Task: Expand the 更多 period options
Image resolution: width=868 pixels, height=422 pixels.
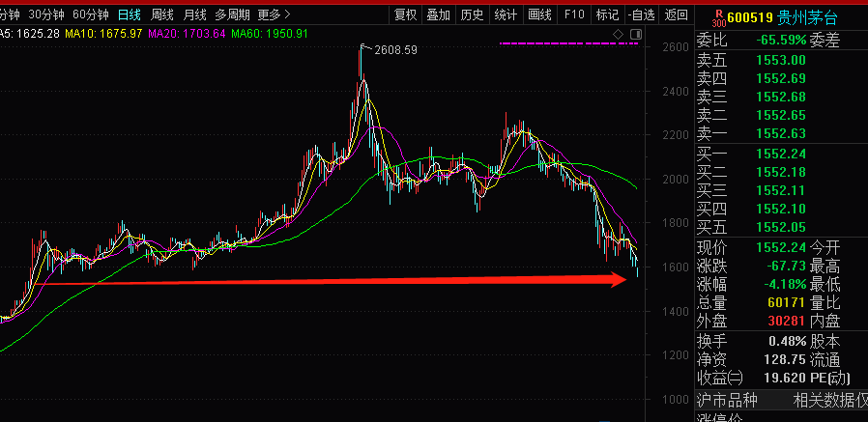Action: click(x=275, y=14)
